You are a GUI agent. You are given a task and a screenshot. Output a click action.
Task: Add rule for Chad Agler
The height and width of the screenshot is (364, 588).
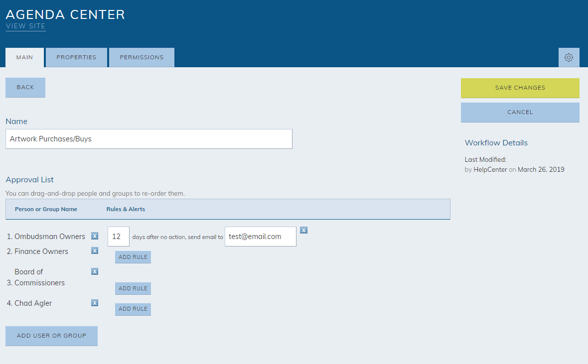133,309
